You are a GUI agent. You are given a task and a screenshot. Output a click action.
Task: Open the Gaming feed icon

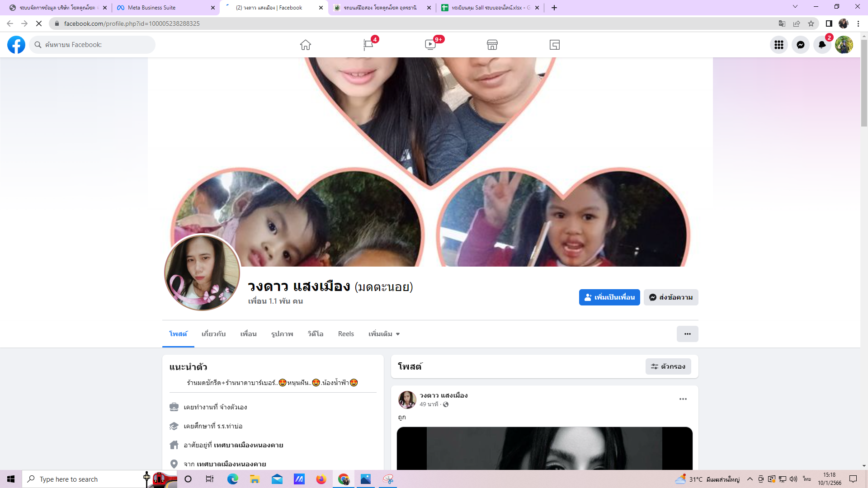pyautogui.click(x=555, y=45)
